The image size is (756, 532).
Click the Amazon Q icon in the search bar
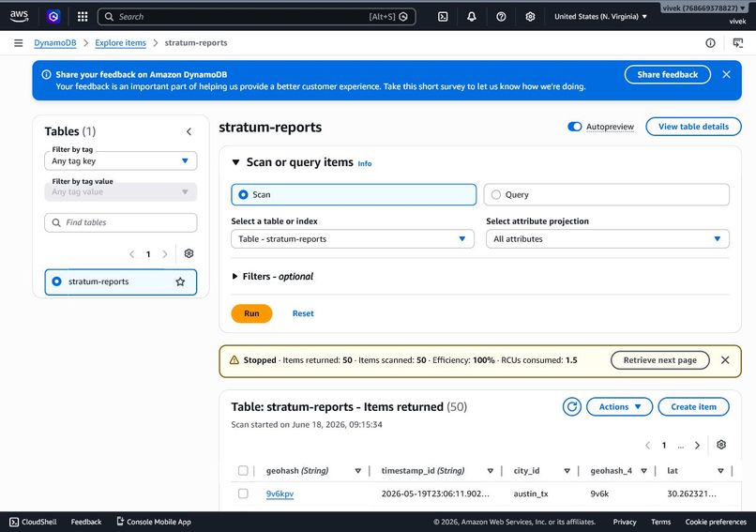(403, 16)
